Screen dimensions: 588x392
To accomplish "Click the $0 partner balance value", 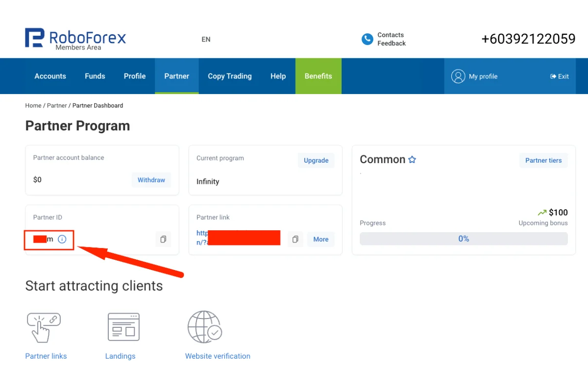I will point(37,180).
